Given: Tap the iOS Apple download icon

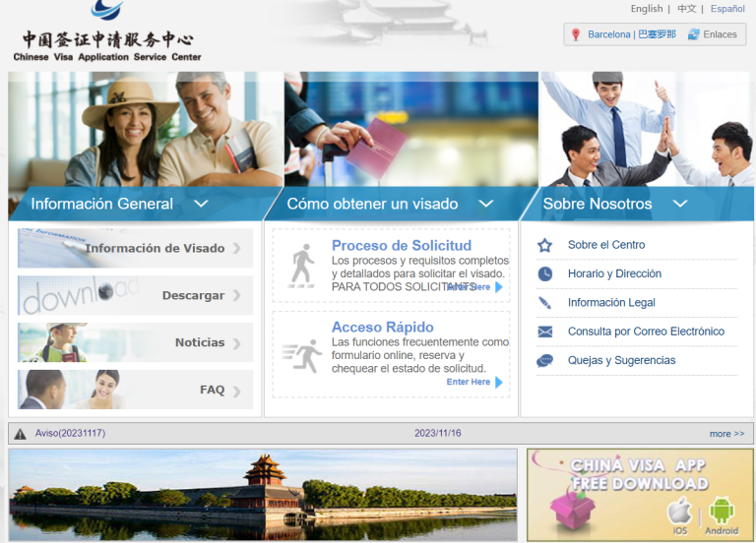Looking at the screenshot, I should pyautogui.click(x=679, y=513).
